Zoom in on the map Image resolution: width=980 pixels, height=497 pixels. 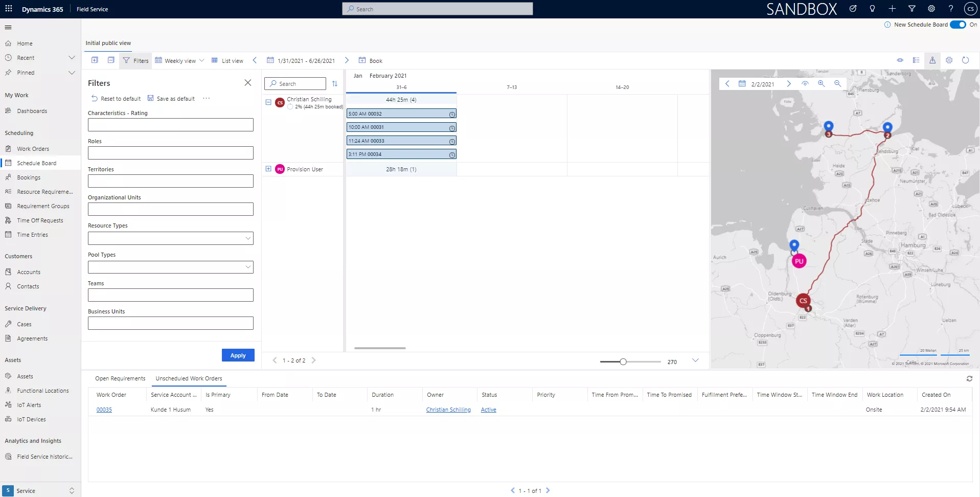click(x=821, y=84)
